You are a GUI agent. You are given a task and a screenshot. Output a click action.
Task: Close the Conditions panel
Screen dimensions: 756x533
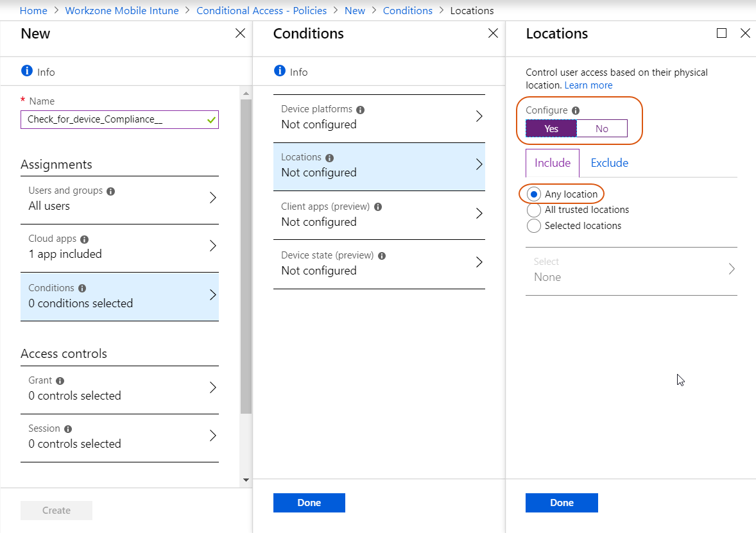(493, 33)
